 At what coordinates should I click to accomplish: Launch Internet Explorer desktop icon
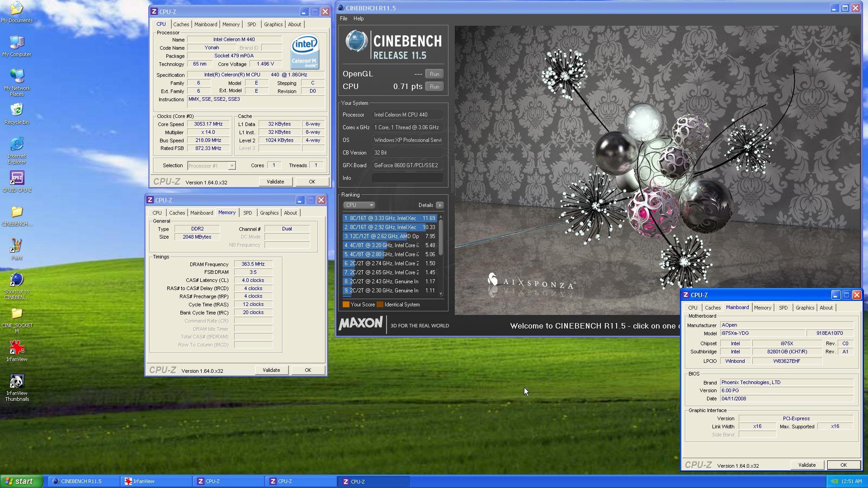[17, 150]
